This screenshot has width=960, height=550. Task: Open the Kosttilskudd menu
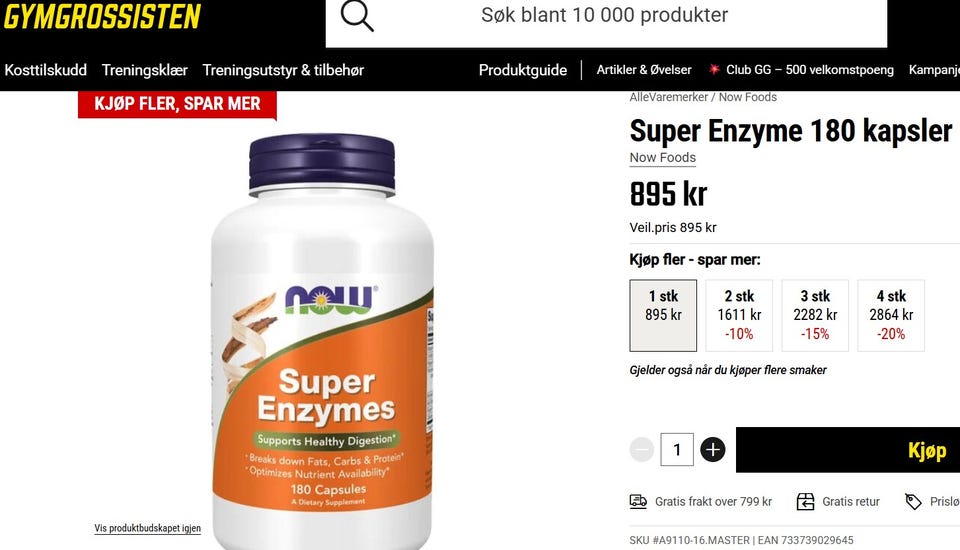(45, 70)
